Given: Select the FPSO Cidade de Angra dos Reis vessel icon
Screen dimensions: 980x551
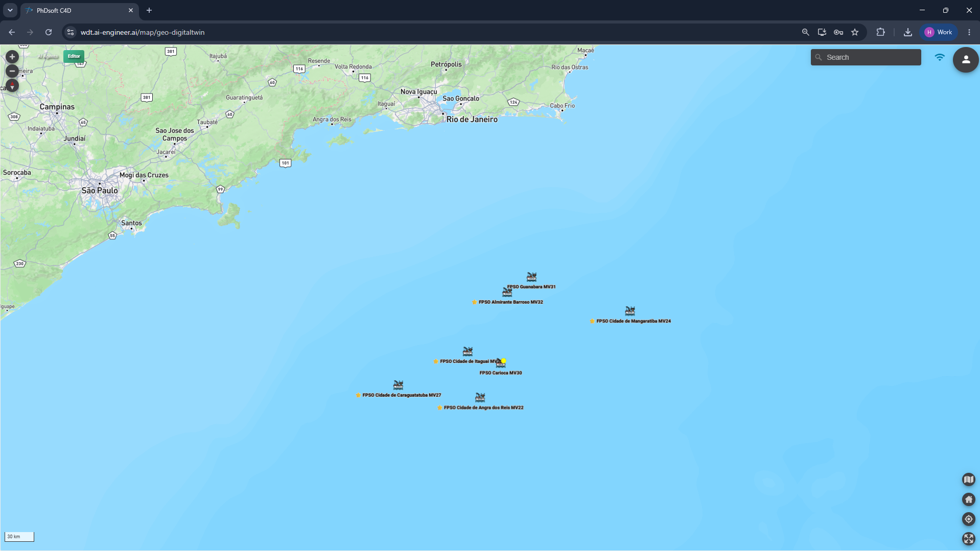Looking at the screenshot, I should (480, 397).
